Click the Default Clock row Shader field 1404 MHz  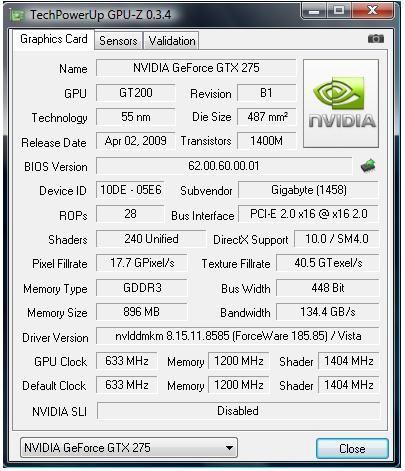(349, 385)
